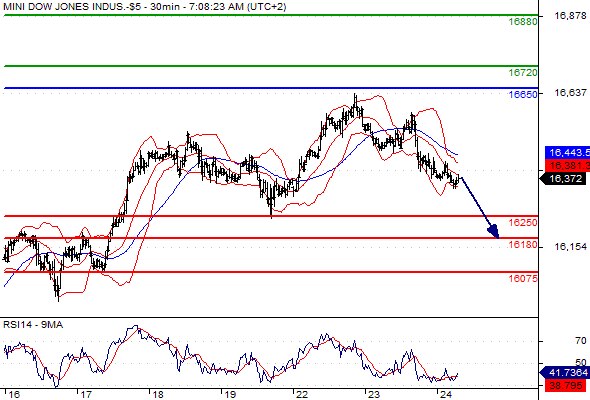
Task: Click the RSI14 - 9MA indicator label
Action: (33, 325)
